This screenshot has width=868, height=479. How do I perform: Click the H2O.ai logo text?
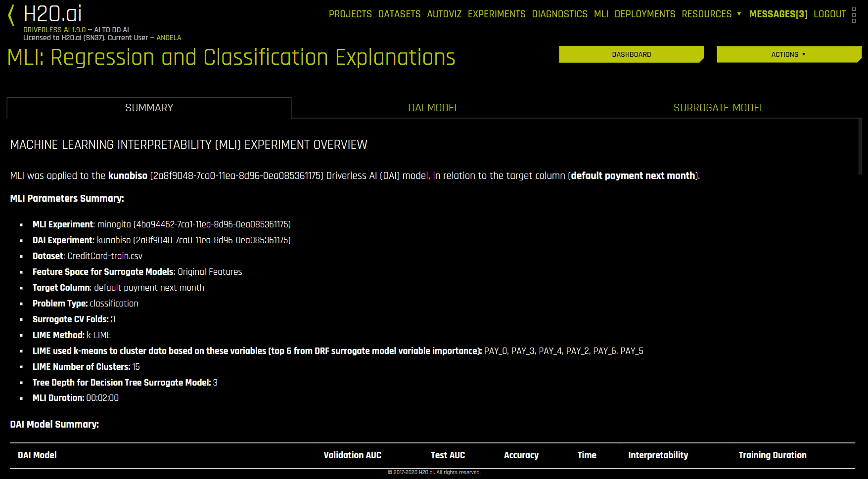pos(52,14)
